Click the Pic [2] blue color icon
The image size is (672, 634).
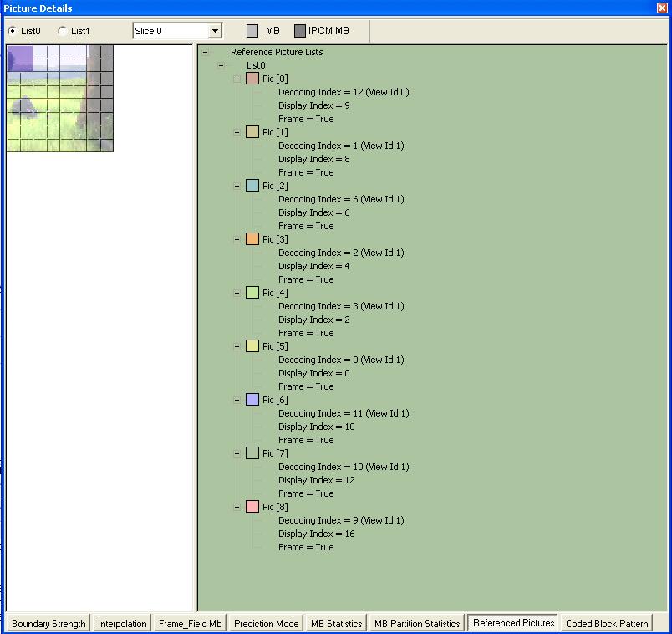tap(252, 186)
